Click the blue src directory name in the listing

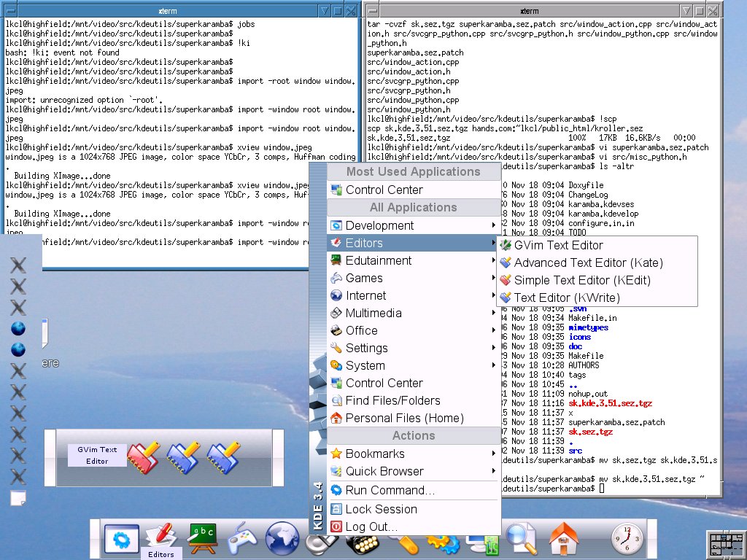tap(576, 451)
